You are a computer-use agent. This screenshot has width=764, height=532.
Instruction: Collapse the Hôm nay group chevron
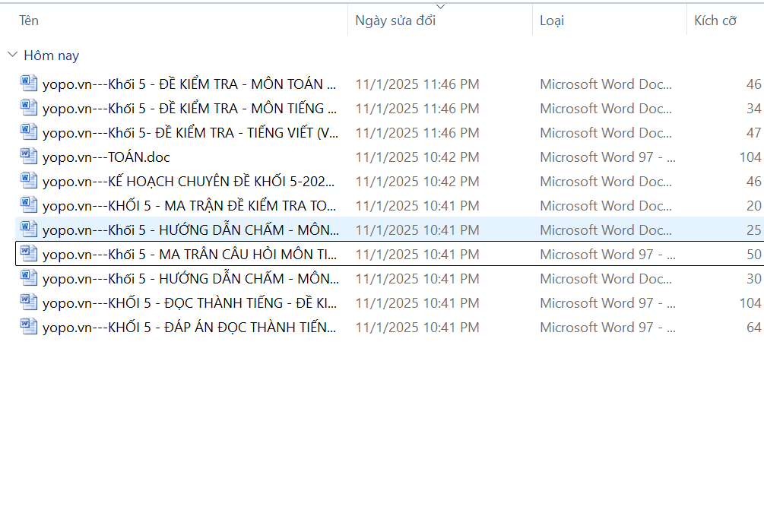[12, 55]
